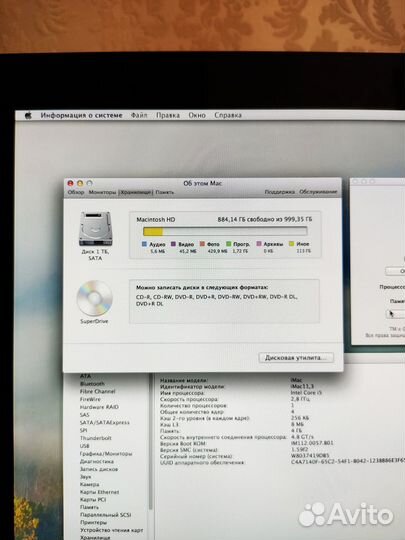Switch to the Память tab
This screenshot has height=540, width=405.
(x=165, y=192)
